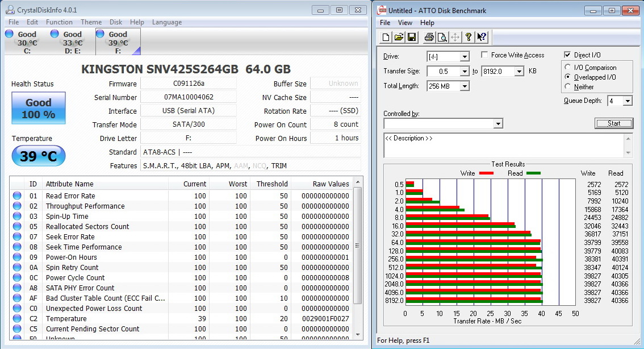Click the SMART attribute list scrollbar down arrow
Image resolution: width=644 pixels, height=349 pixels.
(x=357, y=335)
